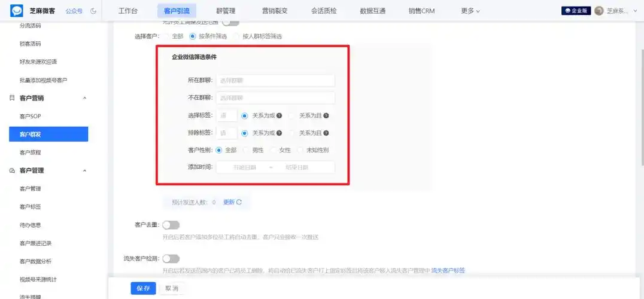Select 关系为或 for 排除标签

245,133
